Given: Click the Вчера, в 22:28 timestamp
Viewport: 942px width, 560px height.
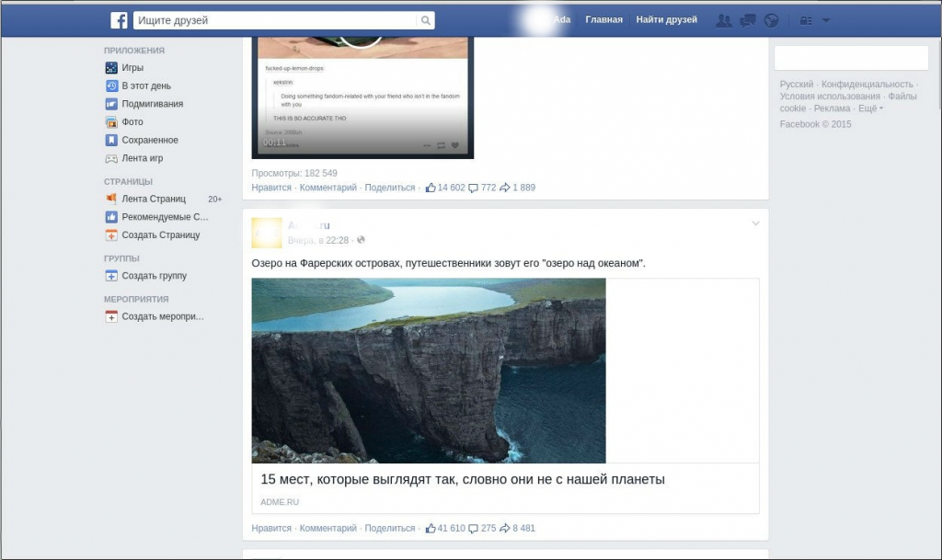Looking at the screenshot, I should [x=317, y=240].
